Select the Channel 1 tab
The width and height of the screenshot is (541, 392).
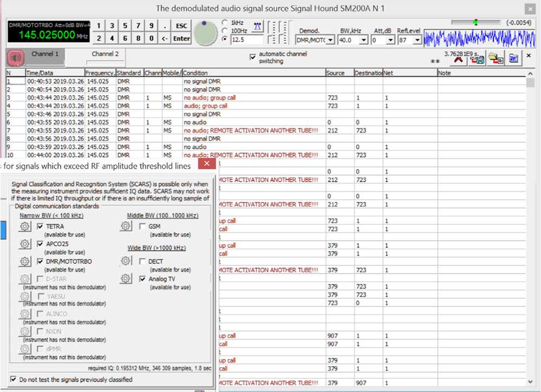[x=45, y=54]
